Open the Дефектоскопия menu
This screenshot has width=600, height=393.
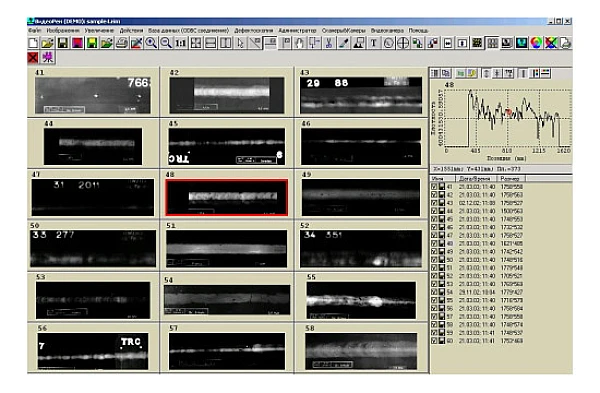[x=254, y=30]
